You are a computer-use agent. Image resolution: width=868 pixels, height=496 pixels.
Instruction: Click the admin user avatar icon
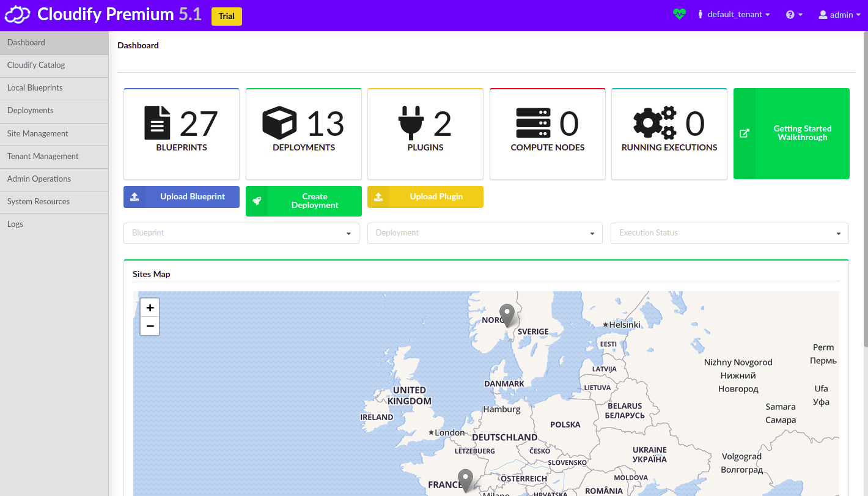[x=823, y=15]
